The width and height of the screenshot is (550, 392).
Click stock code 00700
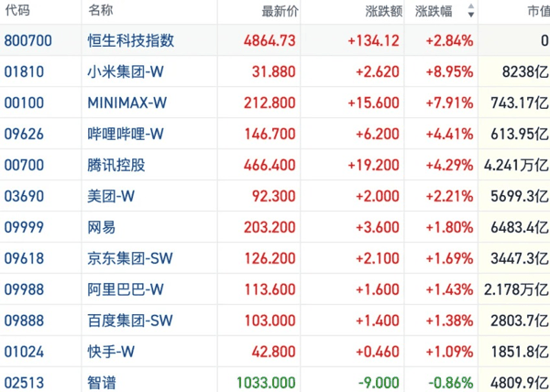coord(24,165)
